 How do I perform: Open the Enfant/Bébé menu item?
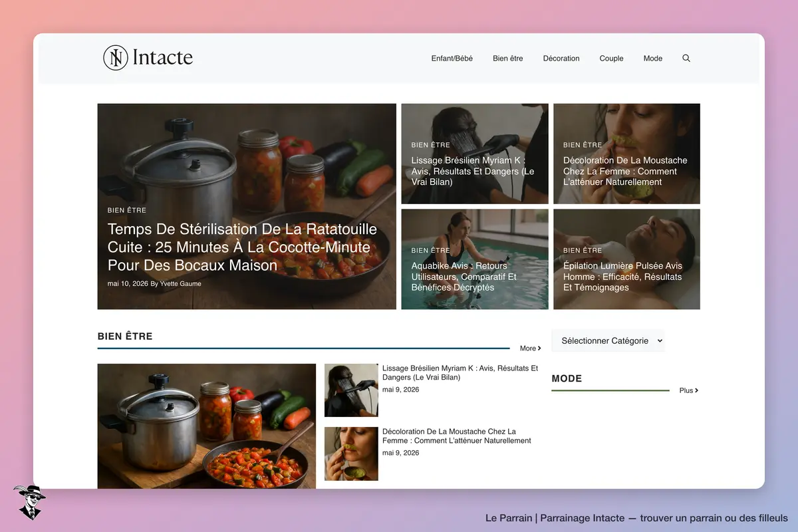coord(452,59)
